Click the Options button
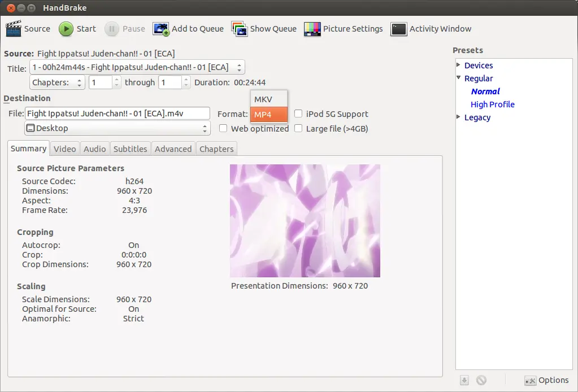The image size is (578, 392). pyautogui.click(x=546, y=380)
